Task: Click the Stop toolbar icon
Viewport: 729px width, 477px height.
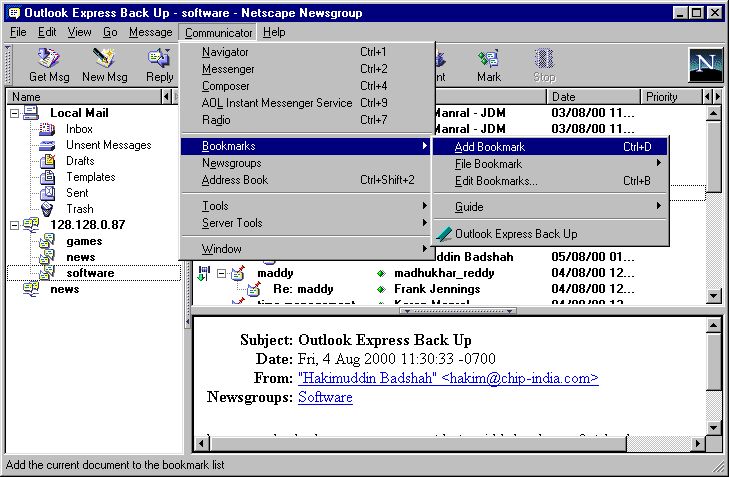Action: (544, 58)
